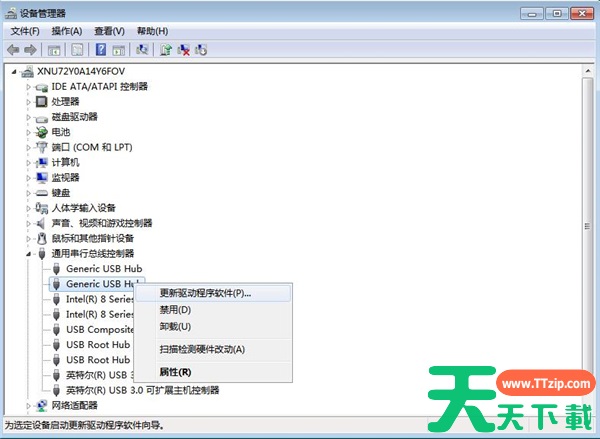The width and height of the screenshot is (600, 439).
Task: Expand the 磁盘驱动器 tree node
Action: (x=28, y=117)
